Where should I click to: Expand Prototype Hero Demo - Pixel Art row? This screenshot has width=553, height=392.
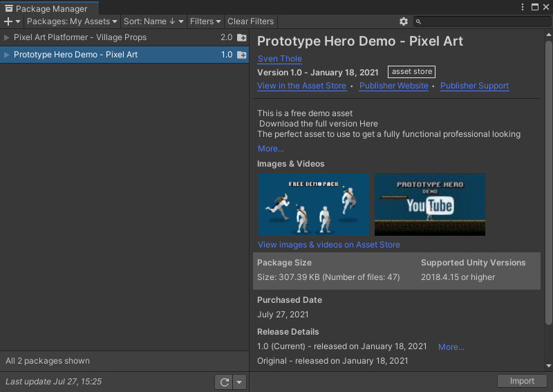(x=6, y=55)
